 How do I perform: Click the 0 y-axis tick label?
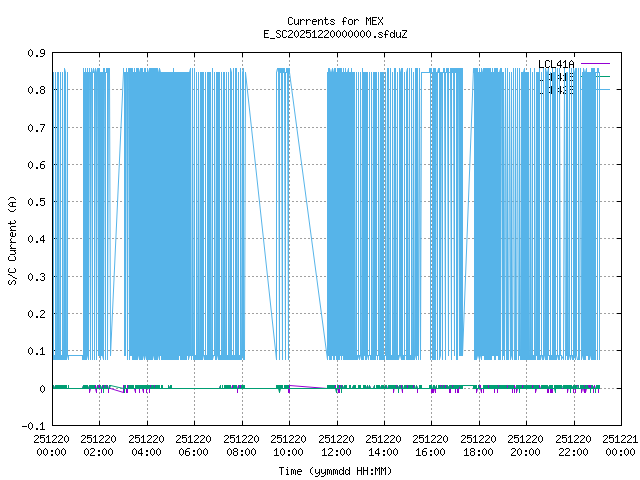[x=42, y=389]
